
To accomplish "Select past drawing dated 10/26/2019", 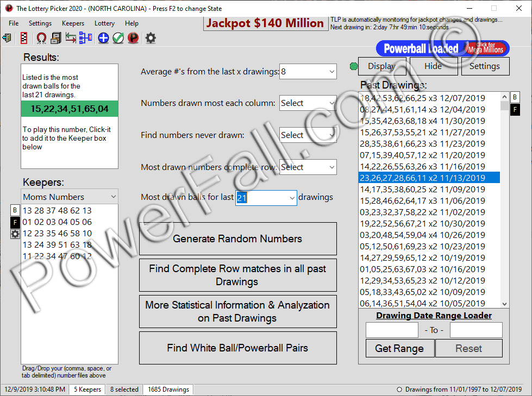I will pos(429,235).
